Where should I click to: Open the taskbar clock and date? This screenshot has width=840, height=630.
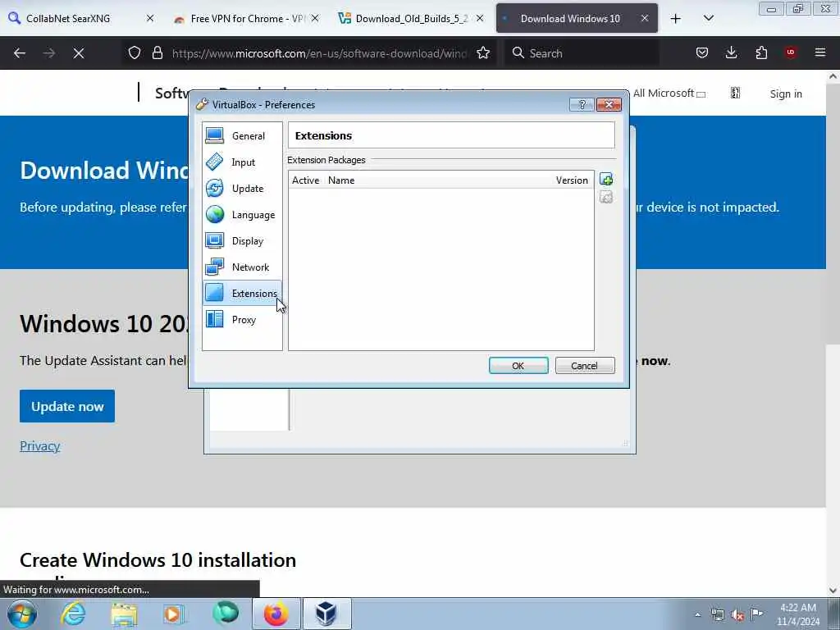[x=797, y=614]
